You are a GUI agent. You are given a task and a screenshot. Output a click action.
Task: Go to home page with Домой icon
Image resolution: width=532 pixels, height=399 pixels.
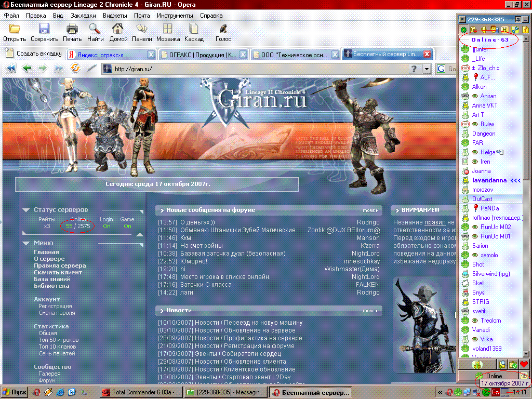click(x=118, y=29)
